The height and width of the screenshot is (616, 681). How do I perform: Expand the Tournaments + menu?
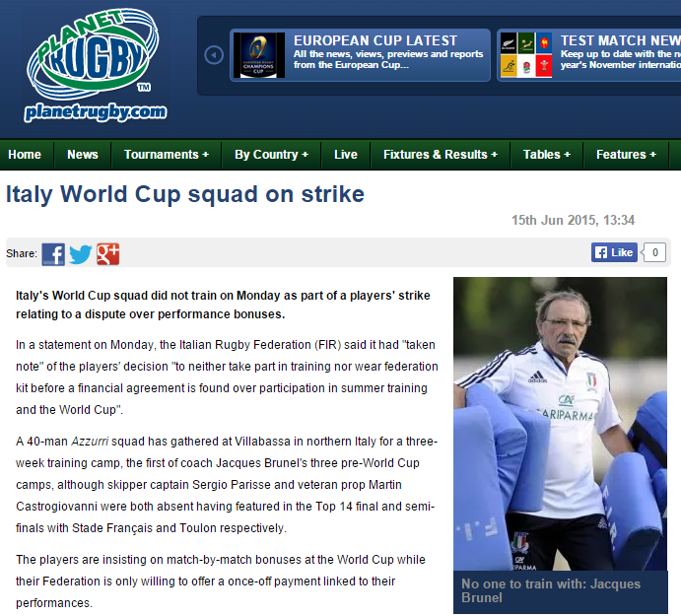(167, 155)
